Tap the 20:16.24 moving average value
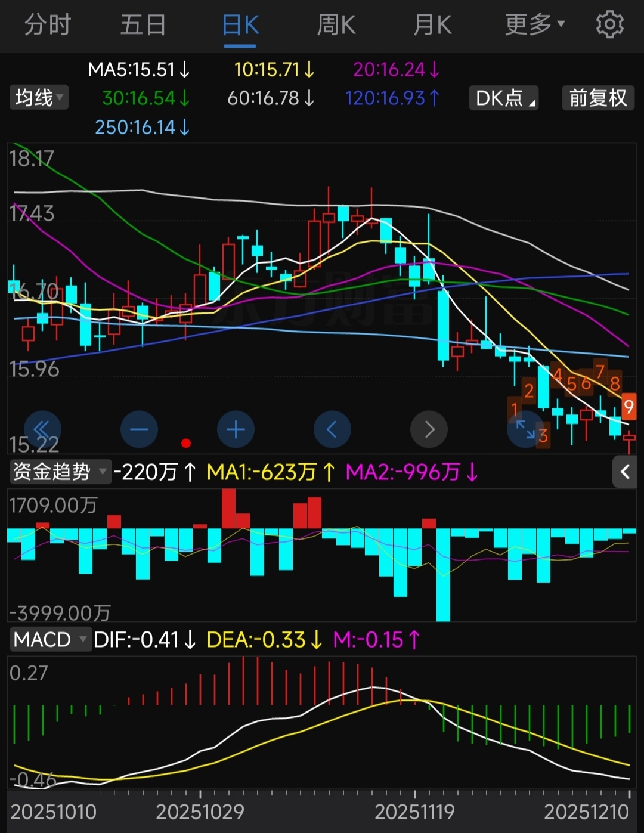Screen dimensions: 644x833 click(396, 70)
